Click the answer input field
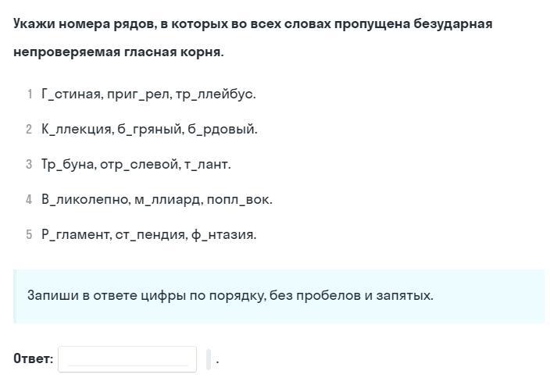Viewport: 550px width, 392px height. click(127, 359)
